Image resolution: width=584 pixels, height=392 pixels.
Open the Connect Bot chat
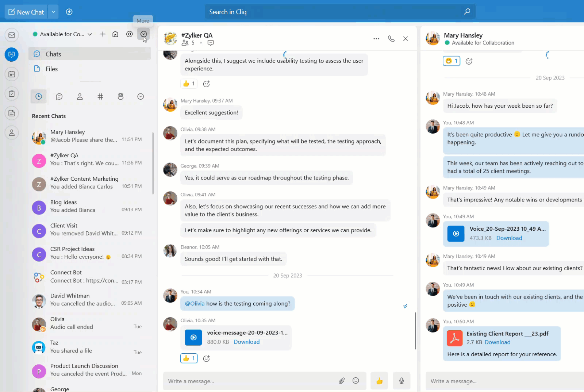pyautogui.click(x=90, y=277)
